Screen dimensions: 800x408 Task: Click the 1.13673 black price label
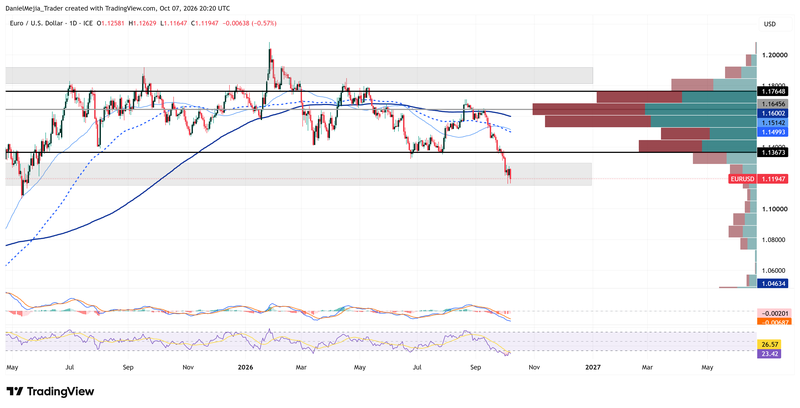[772, 152]
